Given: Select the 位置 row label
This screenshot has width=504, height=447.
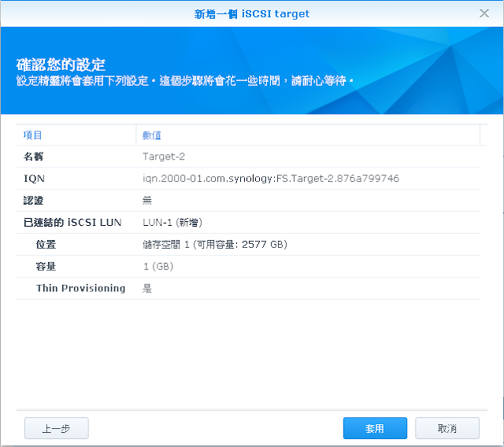Looking at the screenshot, I should [46, 245].
